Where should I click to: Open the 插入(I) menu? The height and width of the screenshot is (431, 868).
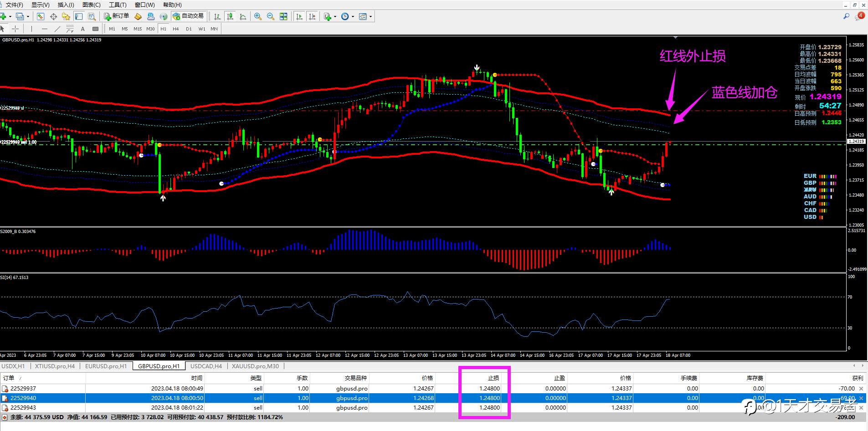(66, 5)
